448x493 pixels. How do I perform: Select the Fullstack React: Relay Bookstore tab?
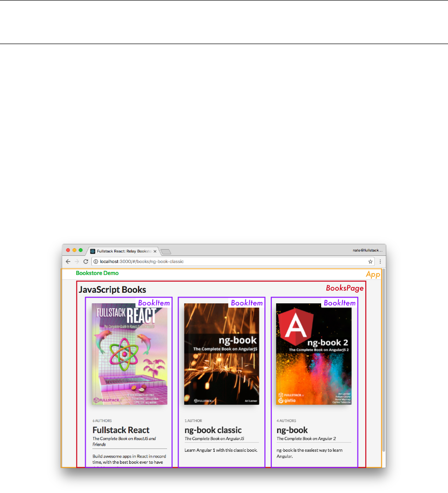coord(123,251)
